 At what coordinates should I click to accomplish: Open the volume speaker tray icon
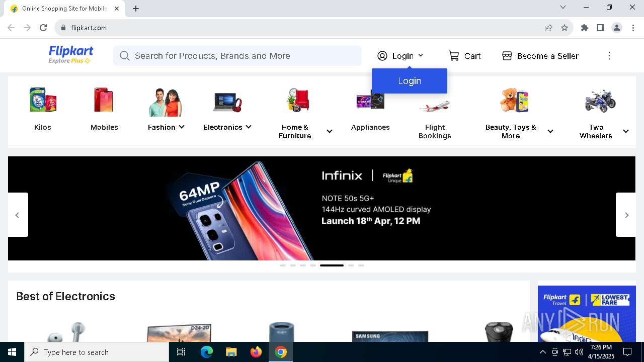click(579, 352)
